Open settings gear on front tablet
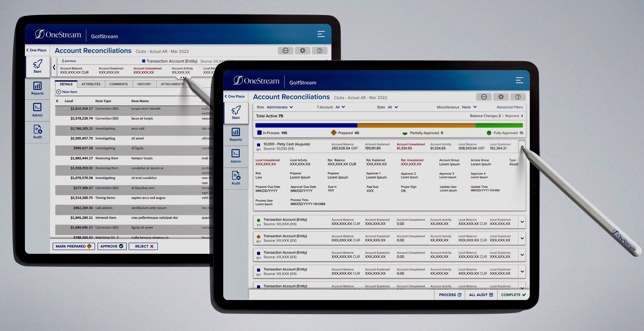 pyautogui.click(x=501, y=97)
